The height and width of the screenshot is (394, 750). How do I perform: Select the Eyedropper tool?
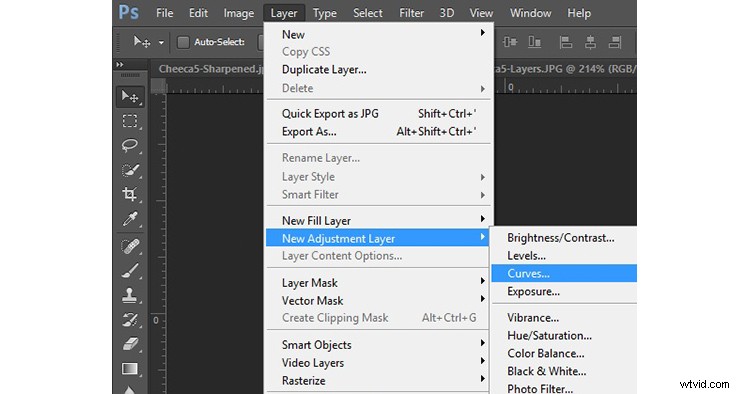pos(130,219)
